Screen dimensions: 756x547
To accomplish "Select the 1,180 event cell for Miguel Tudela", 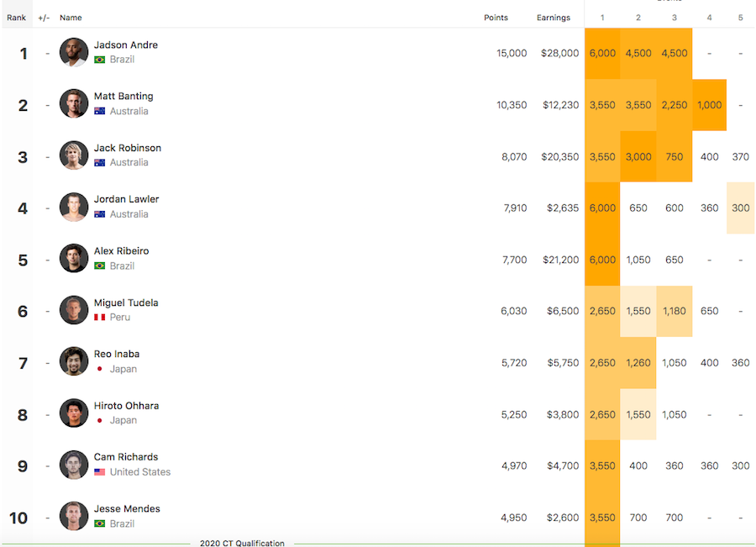I will [674, 311].
